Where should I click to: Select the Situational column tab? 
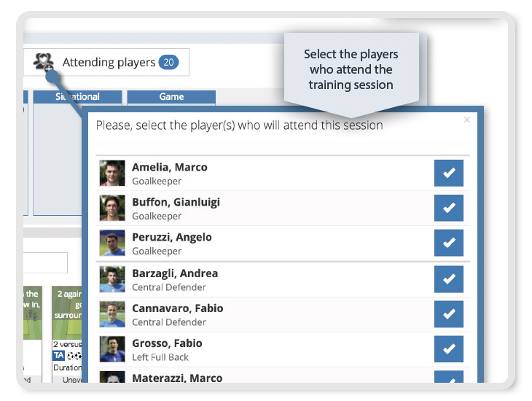[x=77, y=97]
